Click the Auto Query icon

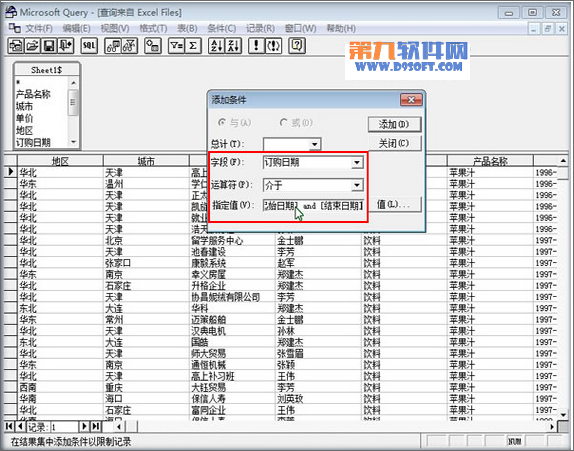coord(273,46)
